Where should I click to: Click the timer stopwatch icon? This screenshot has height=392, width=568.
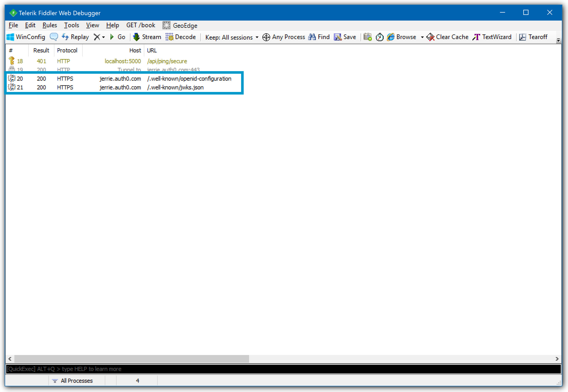(x=380, y=37)
